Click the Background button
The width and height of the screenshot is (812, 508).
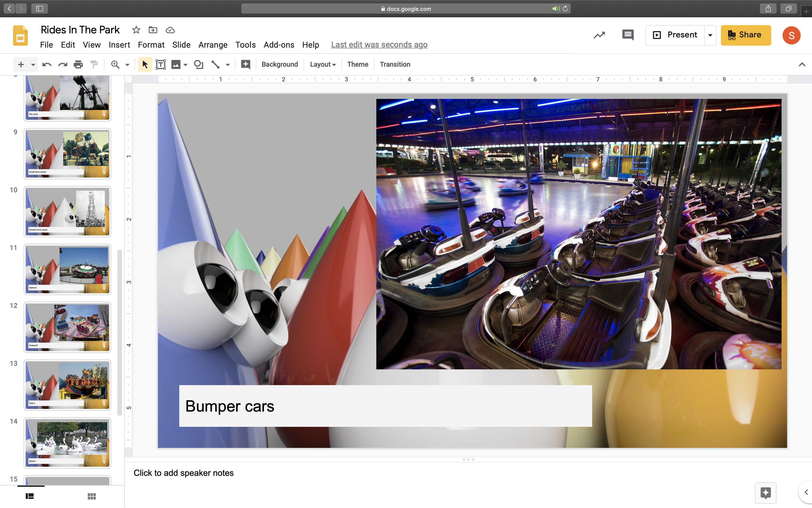[x=280, y=64]
